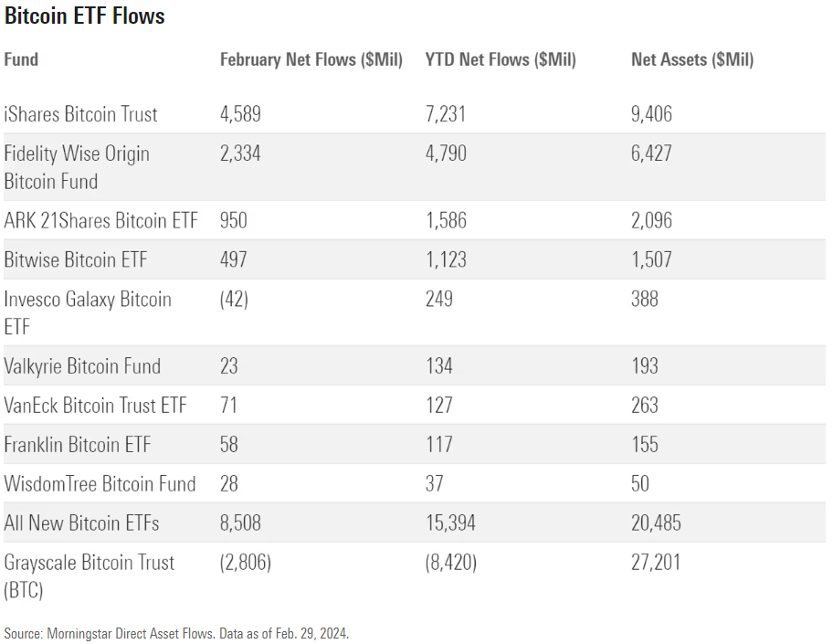Click the ARK 21Shares Bitcoin ETF name
833x644 pixels.
tap(100, 220)
